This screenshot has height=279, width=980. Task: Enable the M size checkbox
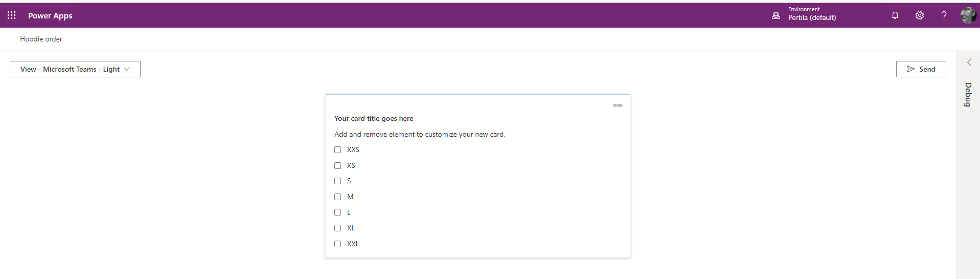point(337,197)
